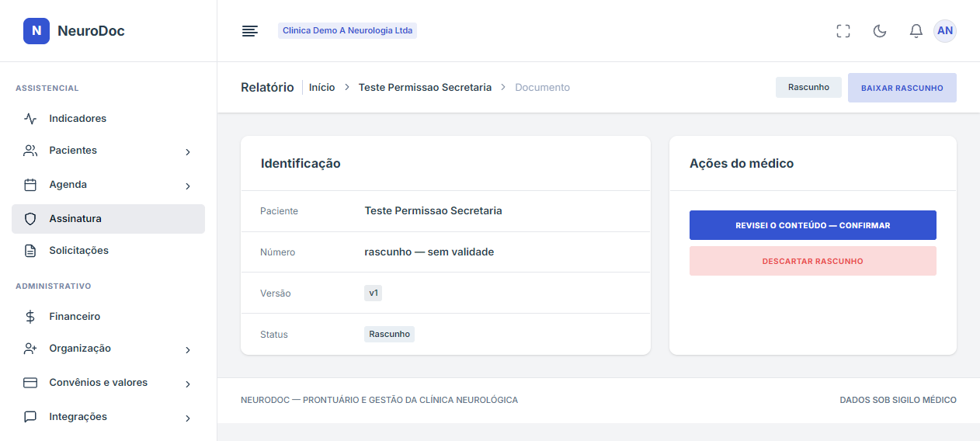The width and height of the screenshot is (980, 441).
Task: Expand the Pacientes submenu chevron
Action: 188,152
